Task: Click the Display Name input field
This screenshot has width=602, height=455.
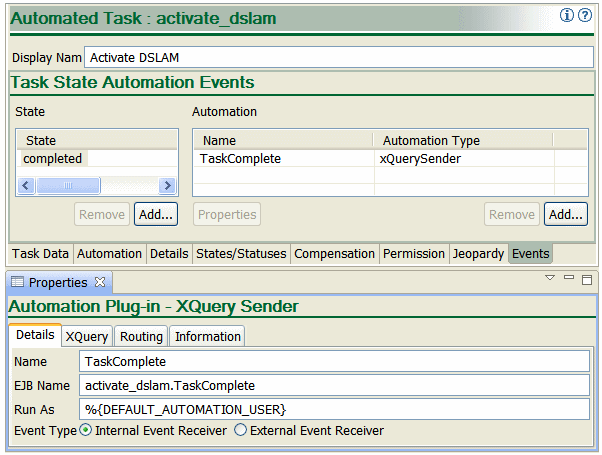Action: point(339,57)
